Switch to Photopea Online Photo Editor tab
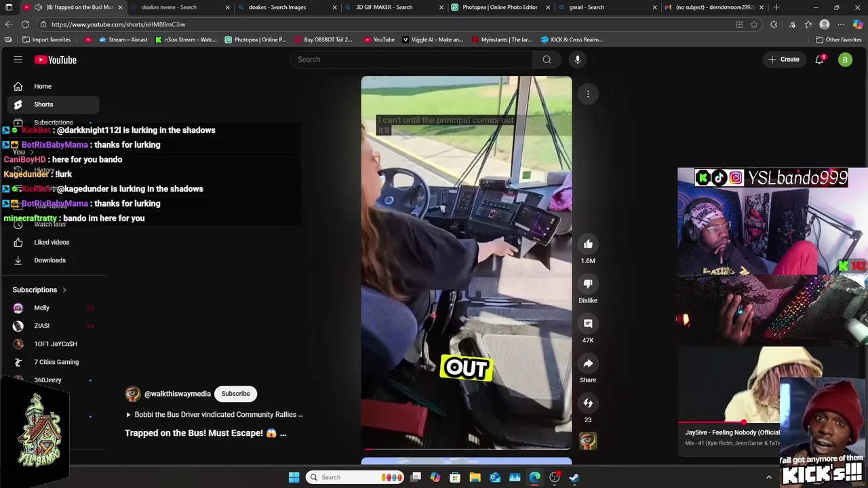This screenshot has width=868, height=488. coord(500,7)
